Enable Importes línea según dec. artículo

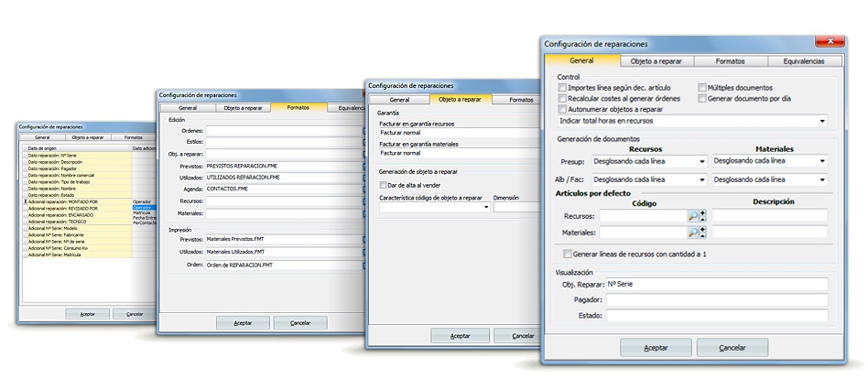point(563,88)
